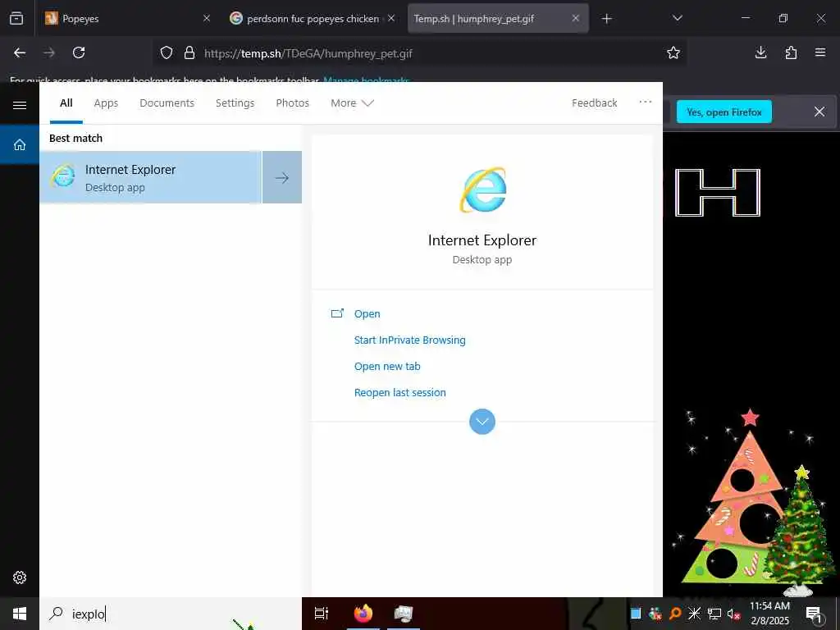The width and height of the screenshot is (840, 630).
Task: Select the Documents search filter tab
Action: coord(167,103)
